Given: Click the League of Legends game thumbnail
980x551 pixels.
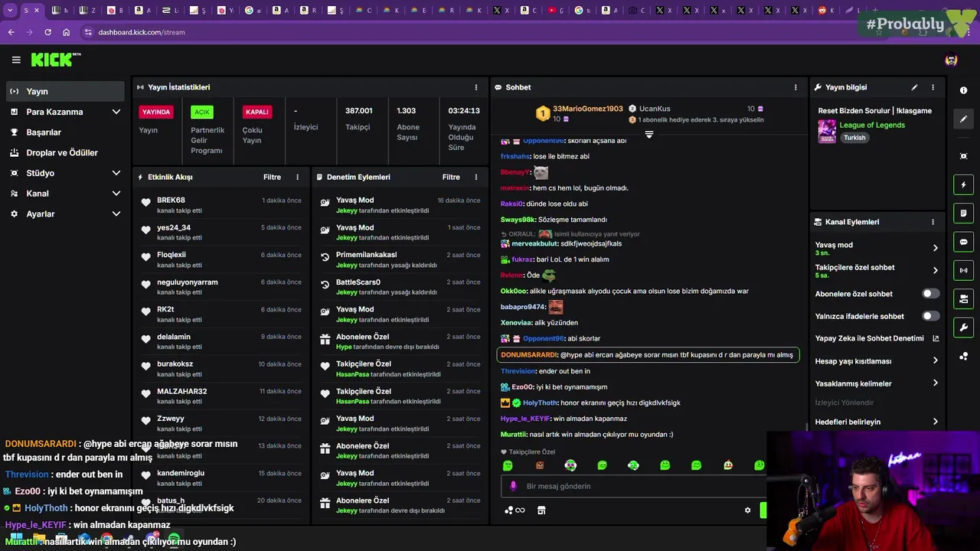Looking at the screenshot, I should (827, 131).
